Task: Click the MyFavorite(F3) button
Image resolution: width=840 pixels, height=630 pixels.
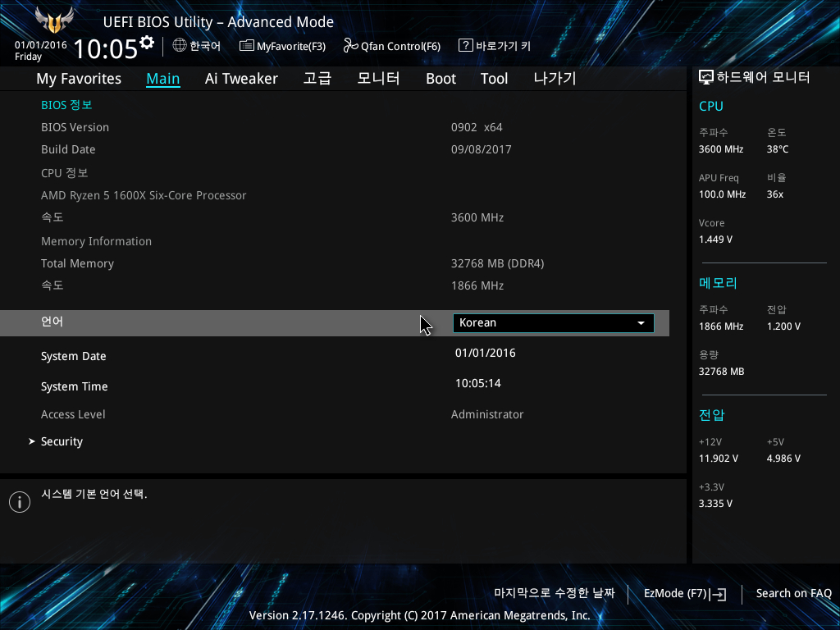Action: coord(282,46)
